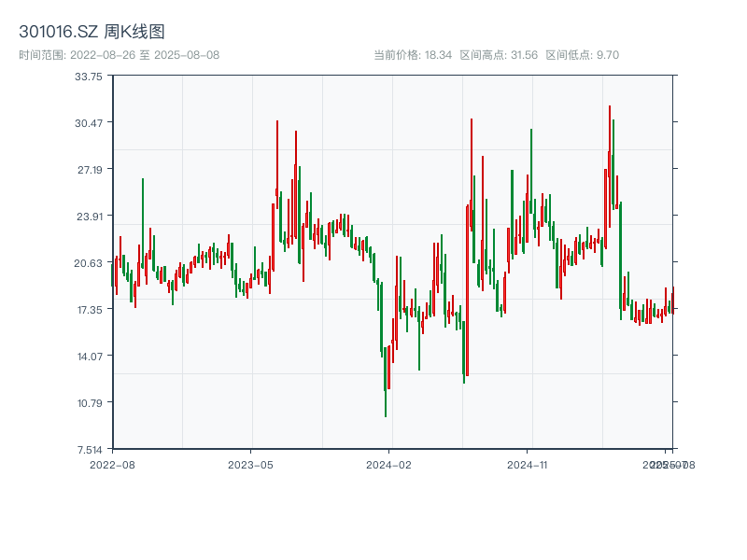Select the time range text 2022-08-26 至 2025-08-08
Screen dimensions: 747x560
coord(145,55)
